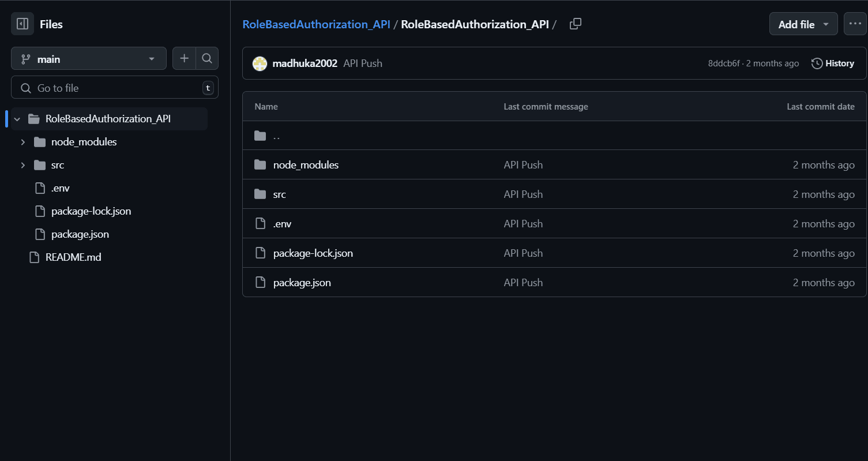Click node_modules folder icon in table

260,165
